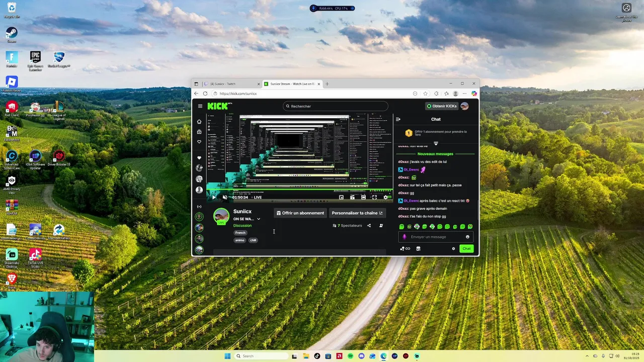Screen dimensions: 644x362
Task: Click the Windows Start button
Action: point(227,356)
